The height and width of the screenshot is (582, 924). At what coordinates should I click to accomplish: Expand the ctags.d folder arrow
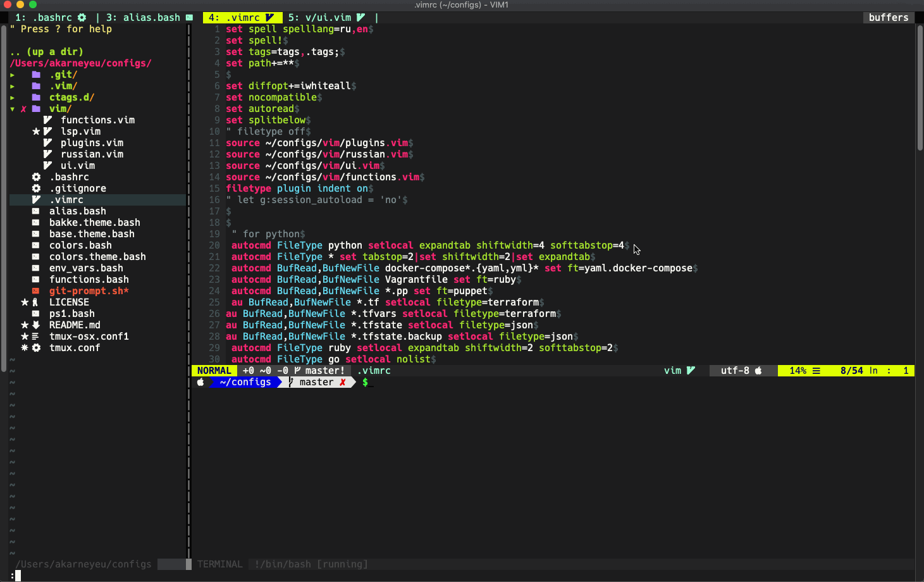(12, 97)
